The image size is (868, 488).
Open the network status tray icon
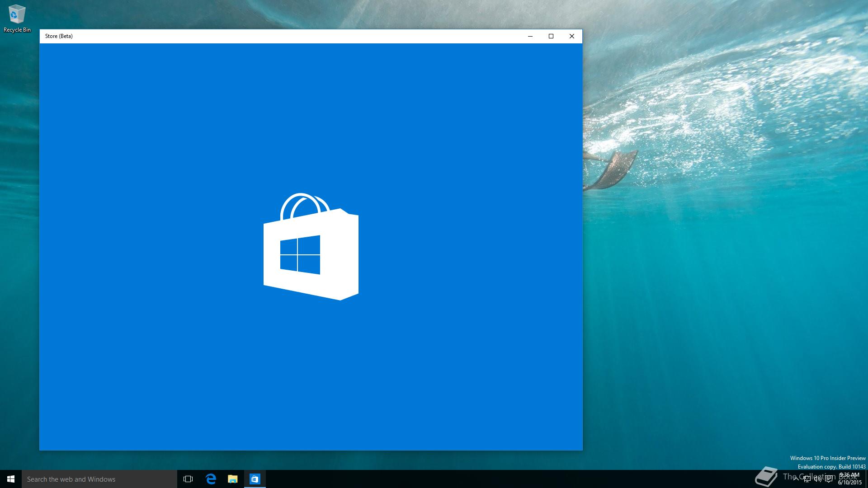[807, 479]
